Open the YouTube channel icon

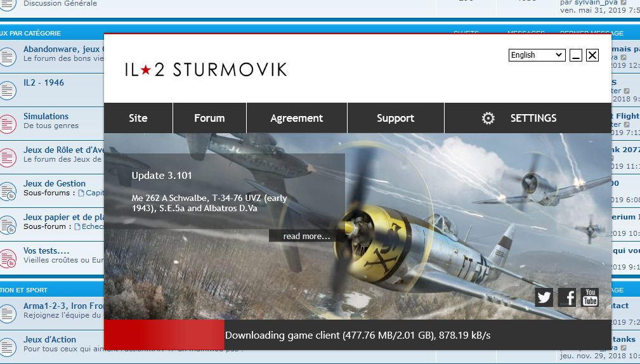(590, 297)
